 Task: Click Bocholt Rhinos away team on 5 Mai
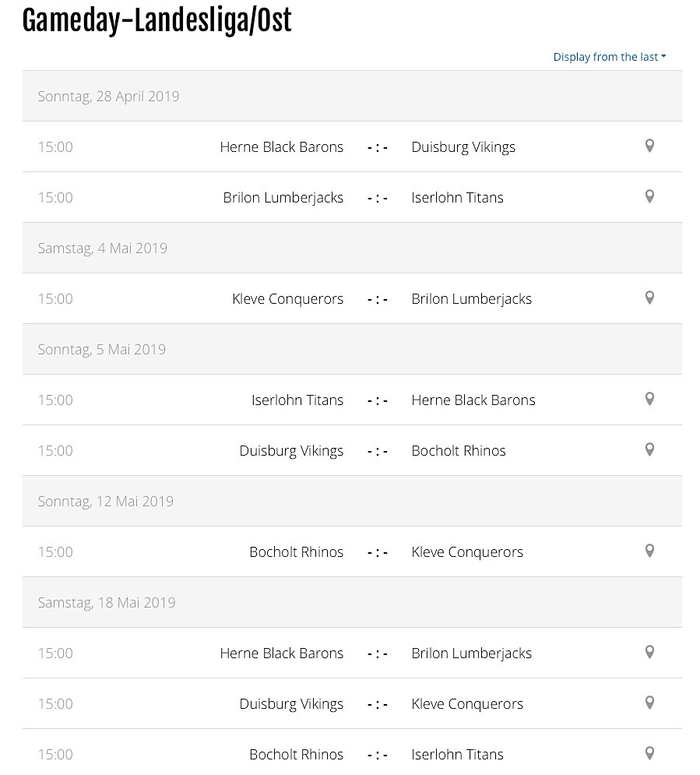point(458,450)
